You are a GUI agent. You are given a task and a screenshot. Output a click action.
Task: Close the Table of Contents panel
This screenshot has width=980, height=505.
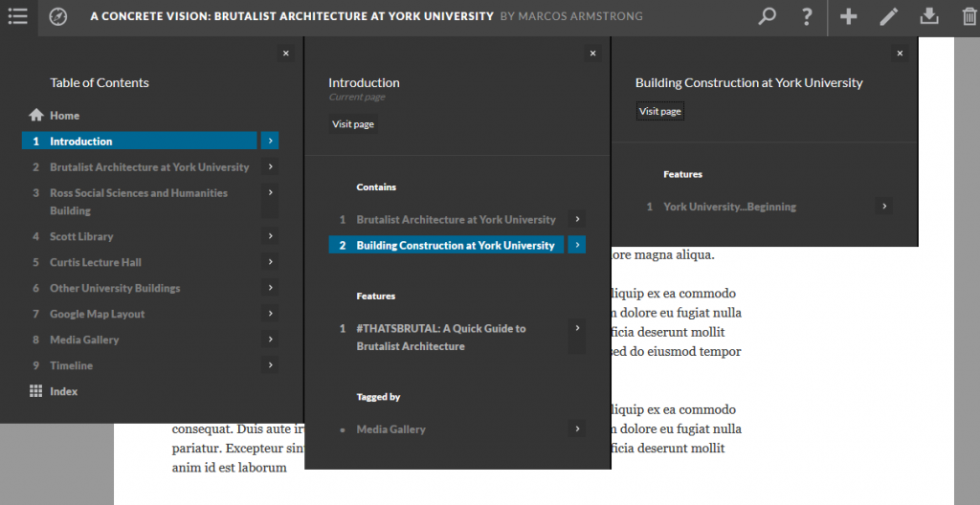(x=285, y=54)
